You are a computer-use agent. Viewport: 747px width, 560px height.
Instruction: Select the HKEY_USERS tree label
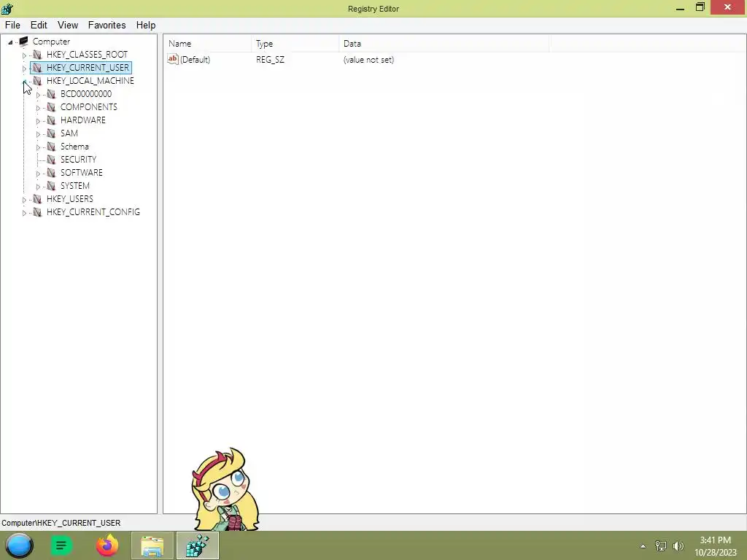[x=70, y=199]
